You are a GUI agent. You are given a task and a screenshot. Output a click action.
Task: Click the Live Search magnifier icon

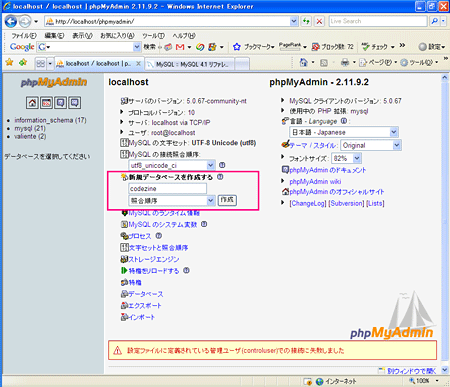click(434, 21)
